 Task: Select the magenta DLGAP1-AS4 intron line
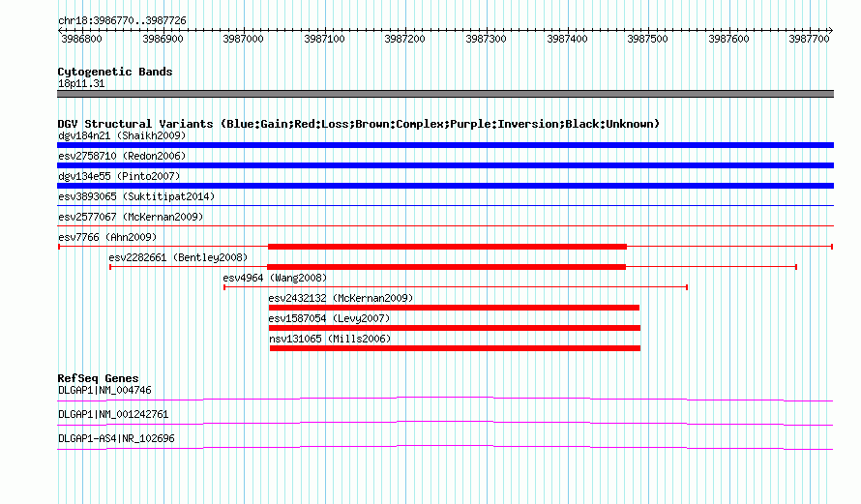445,447
